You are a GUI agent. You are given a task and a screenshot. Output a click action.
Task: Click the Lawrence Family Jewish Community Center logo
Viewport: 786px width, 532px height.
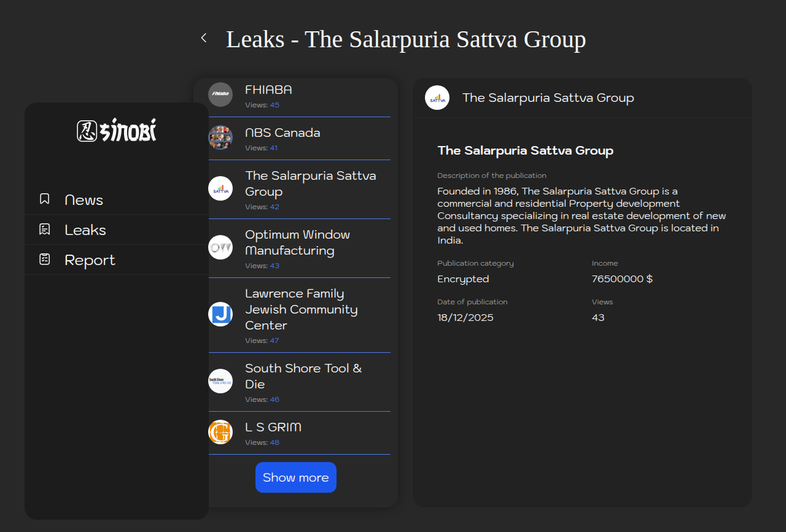pyautogui.click(x=220, y=314)
